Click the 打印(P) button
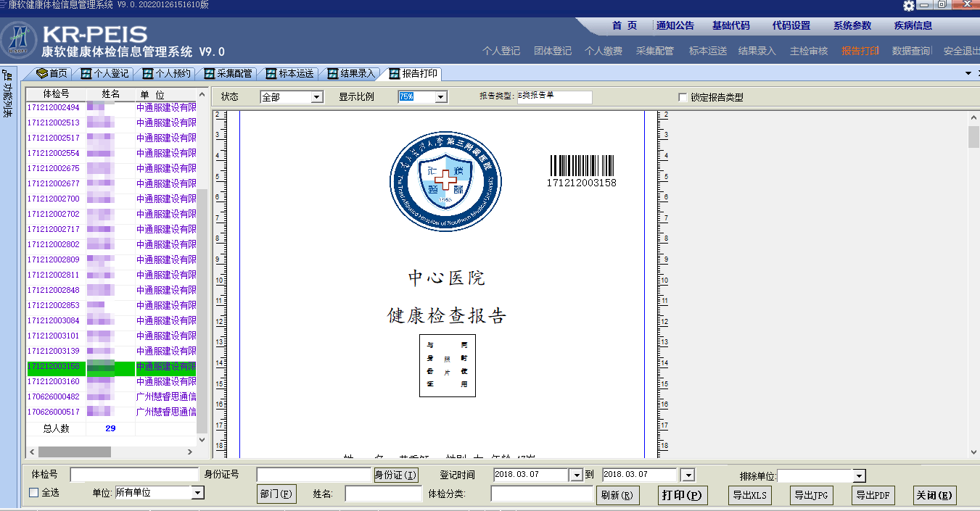980x511 pixels. pyautogui.click(x=683, y=496)
